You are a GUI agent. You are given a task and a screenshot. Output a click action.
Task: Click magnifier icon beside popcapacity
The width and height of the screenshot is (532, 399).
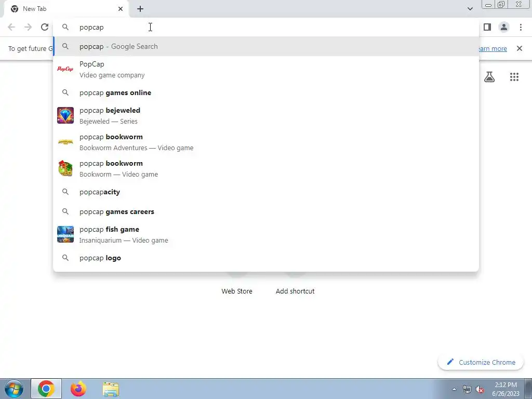65,192
